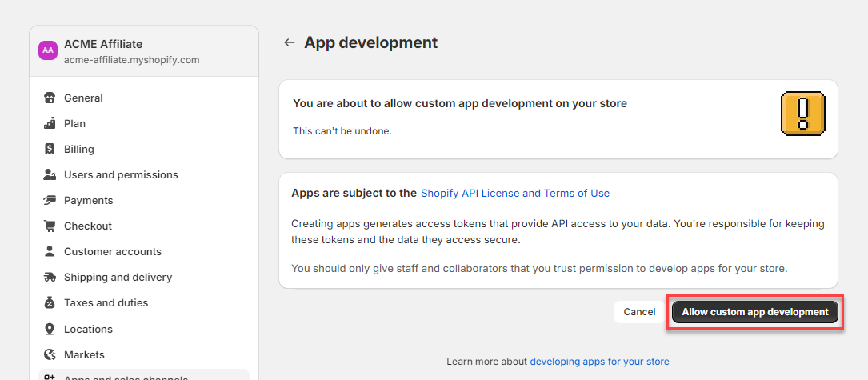
Task: Click the allow custom app development warning heading
Action: [x=460, y=103]
